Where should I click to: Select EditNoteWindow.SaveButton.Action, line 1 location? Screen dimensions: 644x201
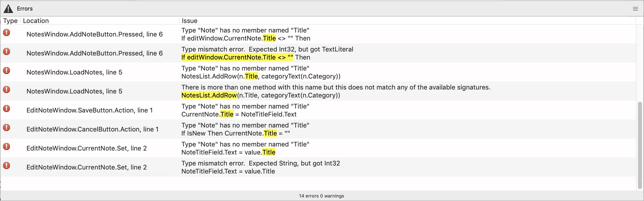click(89, 110)
